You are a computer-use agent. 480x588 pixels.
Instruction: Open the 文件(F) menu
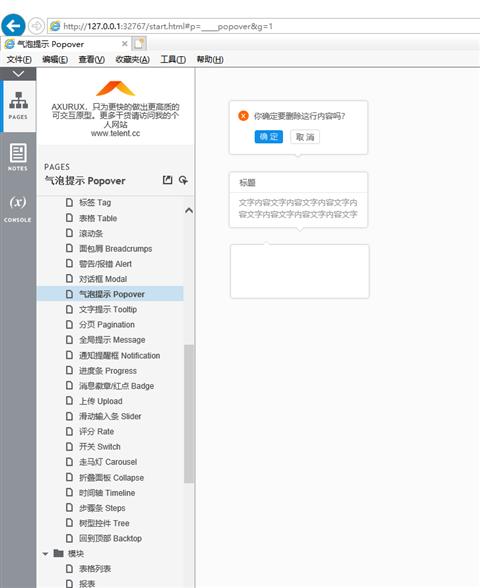[x=19, y=60]
